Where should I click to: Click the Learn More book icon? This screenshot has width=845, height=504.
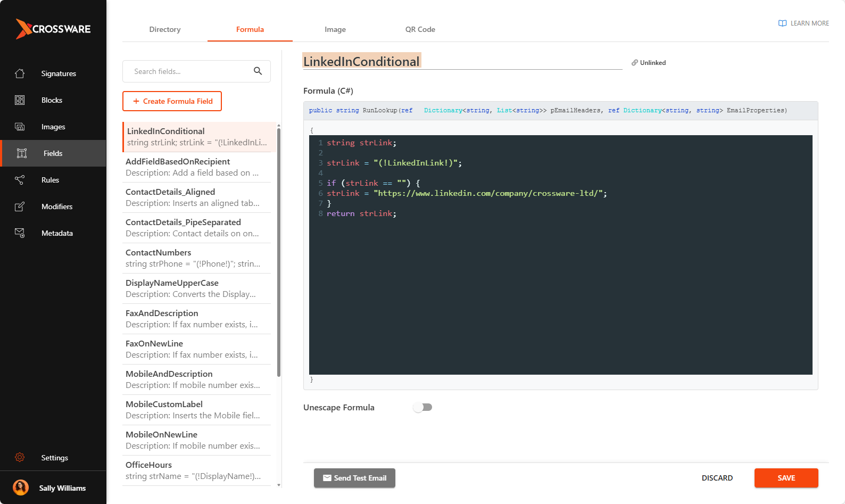(782, 23)
